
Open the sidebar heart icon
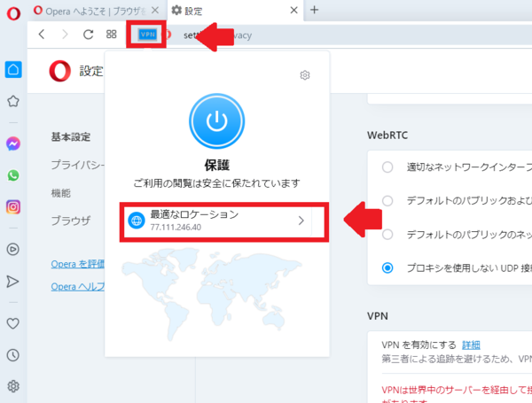point(13,323)
